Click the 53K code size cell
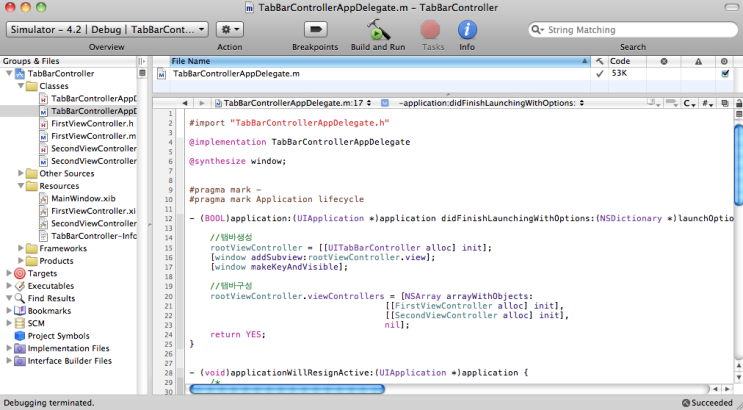743x410 pixels. point(619,73)
